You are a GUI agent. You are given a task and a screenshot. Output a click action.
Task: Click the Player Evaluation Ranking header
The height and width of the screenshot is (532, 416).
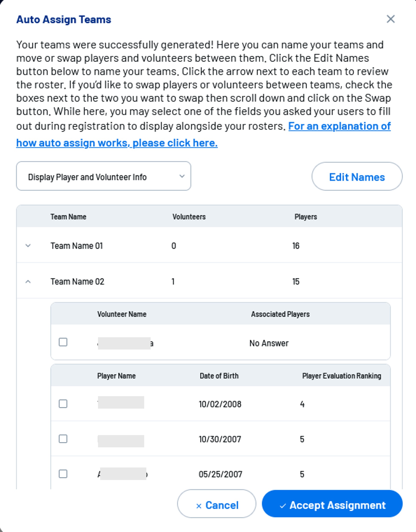tap(341, 376)
